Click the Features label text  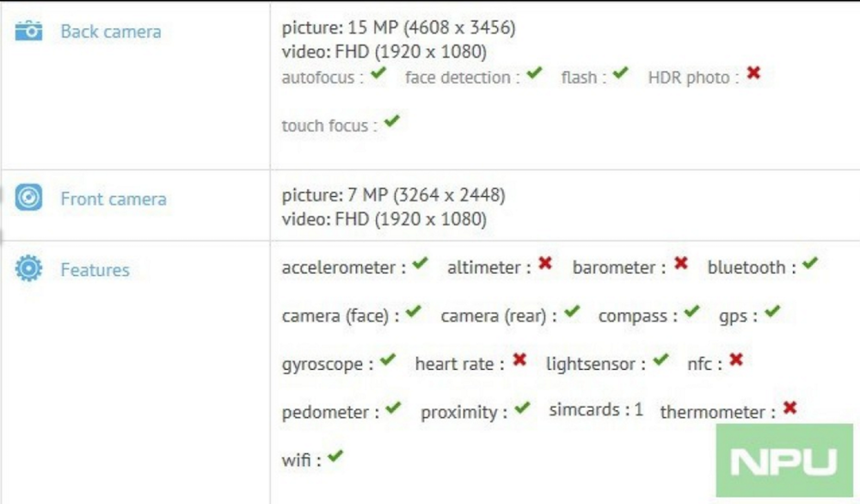95,269
